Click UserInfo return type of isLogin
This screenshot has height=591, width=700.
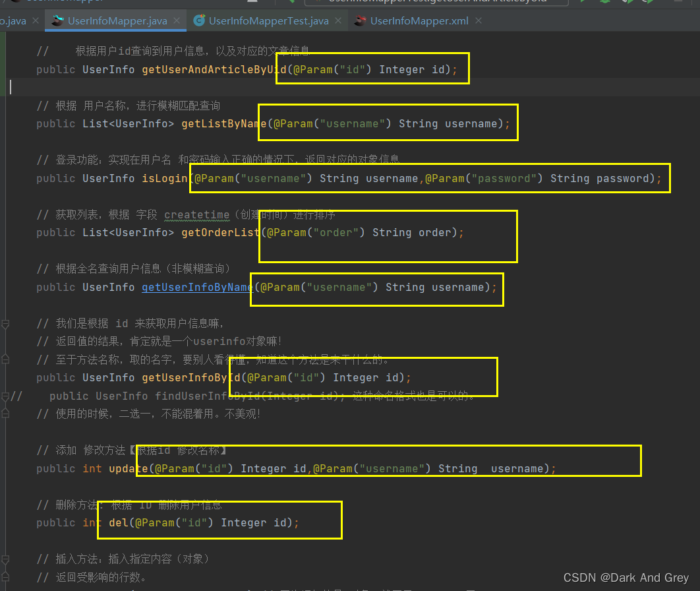pos(109,178)
